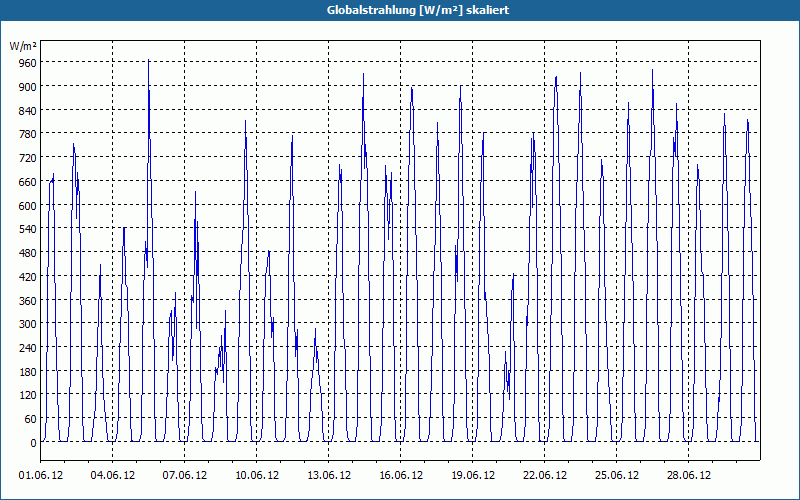Click the 480 y-axis value
The width and height of the screenshot is (800, 500).
[x=28, y=253]
